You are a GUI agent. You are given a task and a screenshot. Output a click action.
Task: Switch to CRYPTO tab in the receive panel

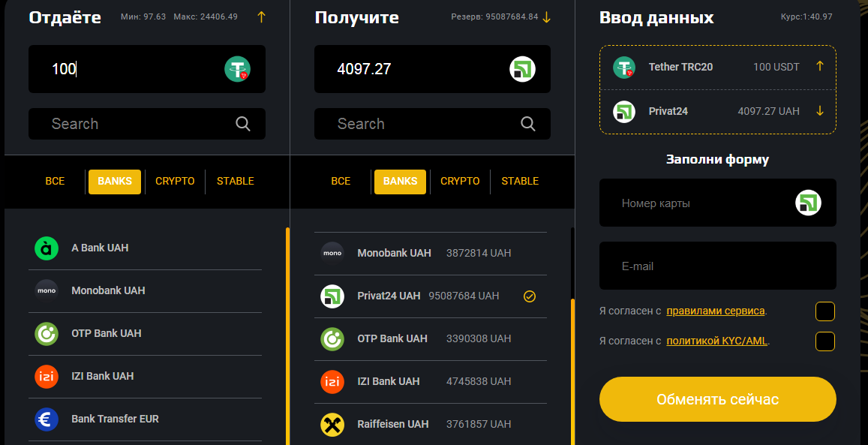point(460,181)
